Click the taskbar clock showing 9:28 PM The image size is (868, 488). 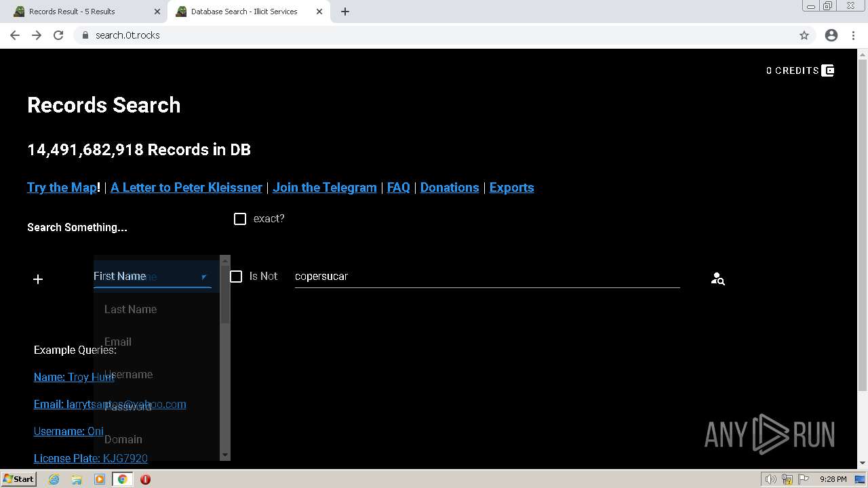click(833, 479)
